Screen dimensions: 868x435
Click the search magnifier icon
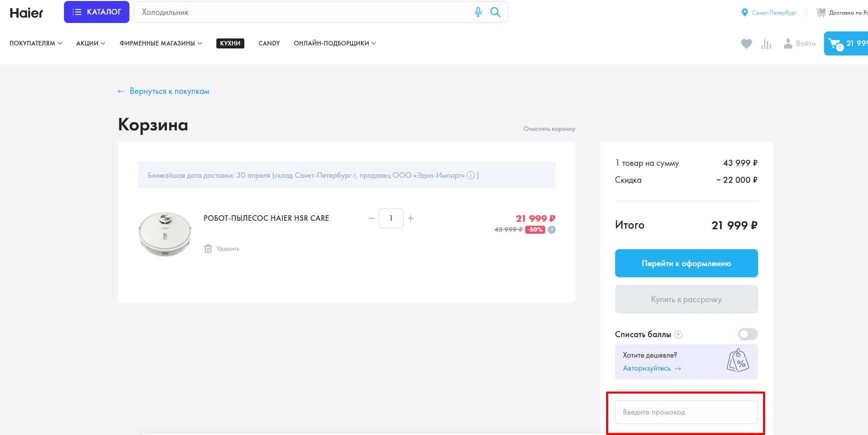(x=495, y=12)
